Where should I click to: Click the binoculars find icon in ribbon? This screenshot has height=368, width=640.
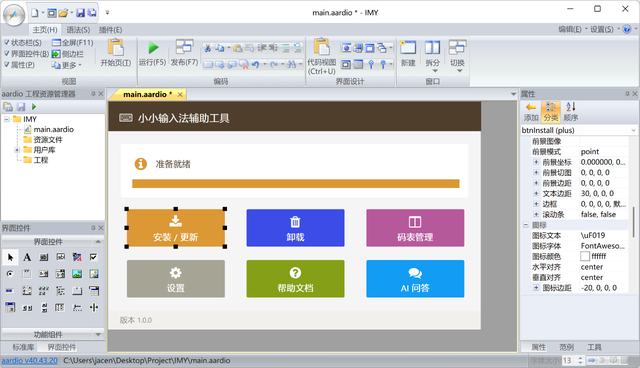coord(291,64)
